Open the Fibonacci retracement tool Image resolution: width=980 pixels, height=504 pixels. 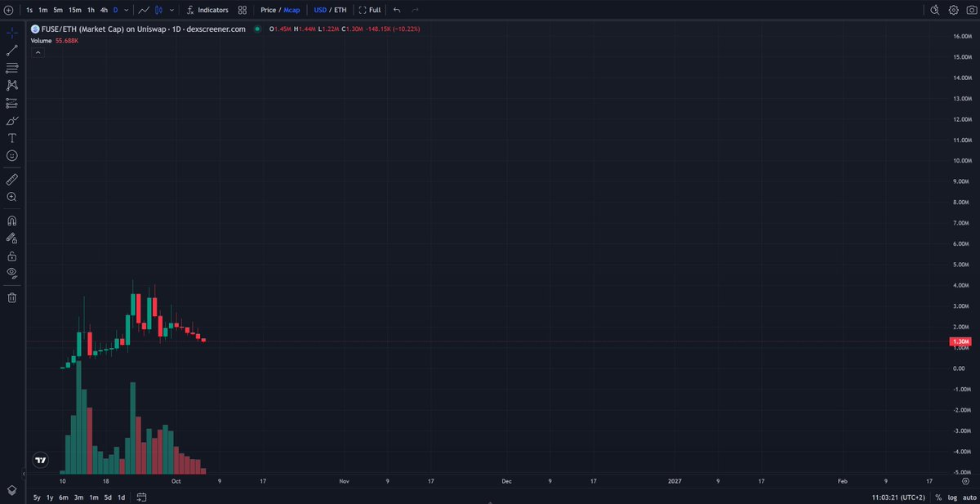(x=11, y=68)
